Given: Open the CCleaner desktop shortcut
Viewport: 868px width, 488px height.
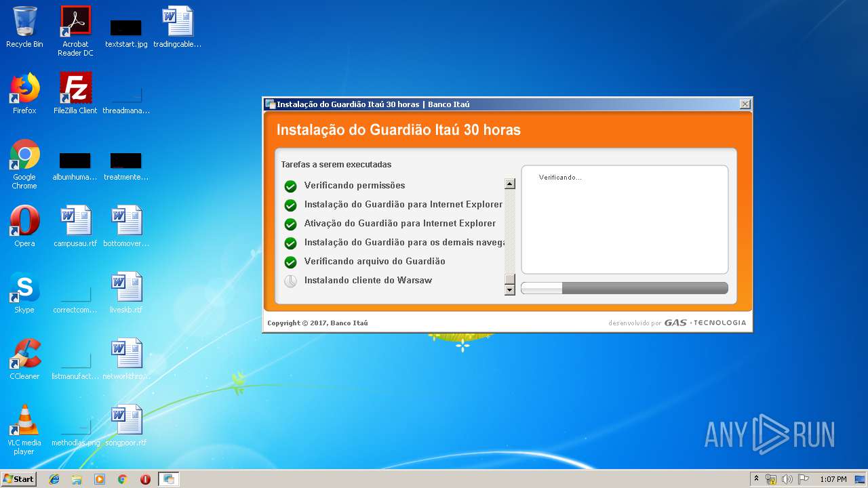Looking at the screenshot, I should (x=24, y=359).
